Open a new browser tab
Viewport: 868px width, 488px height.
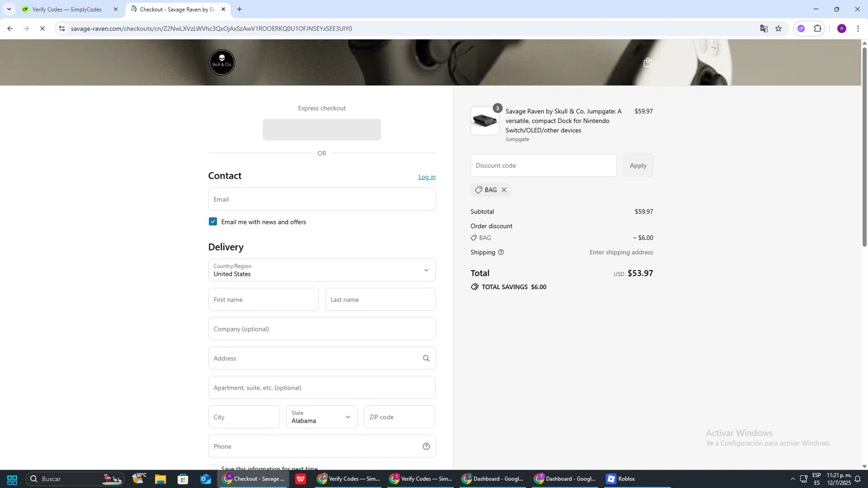(240, 9)
